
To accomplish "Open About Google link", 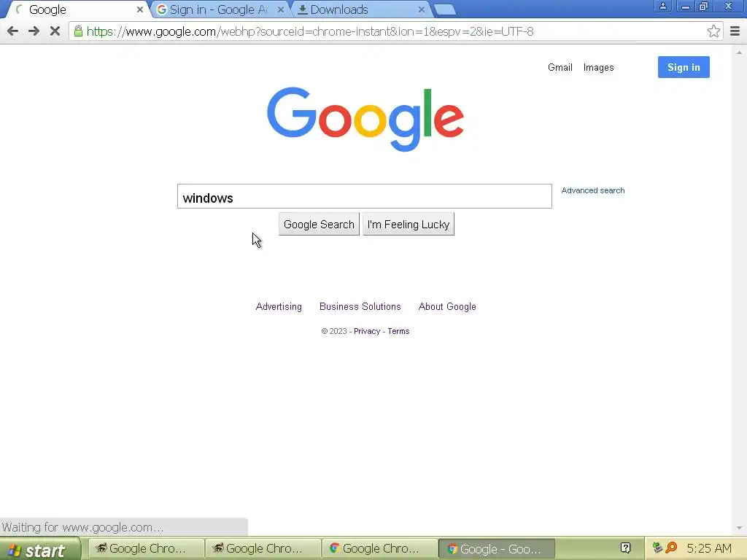I will tap(447, 307).
